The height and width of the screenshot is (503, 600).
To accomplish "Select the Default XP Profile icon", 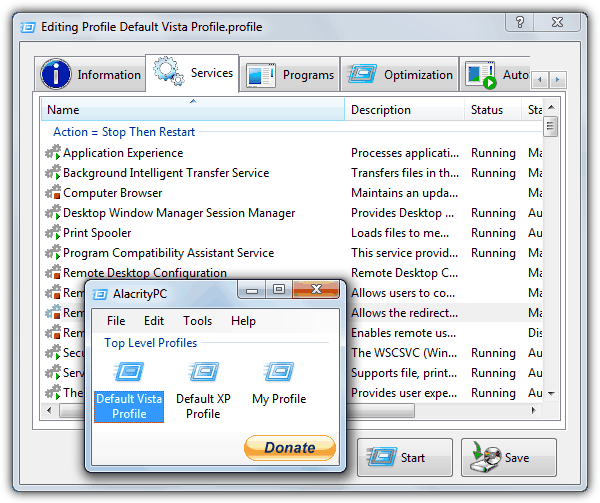I will coord(203,373).
